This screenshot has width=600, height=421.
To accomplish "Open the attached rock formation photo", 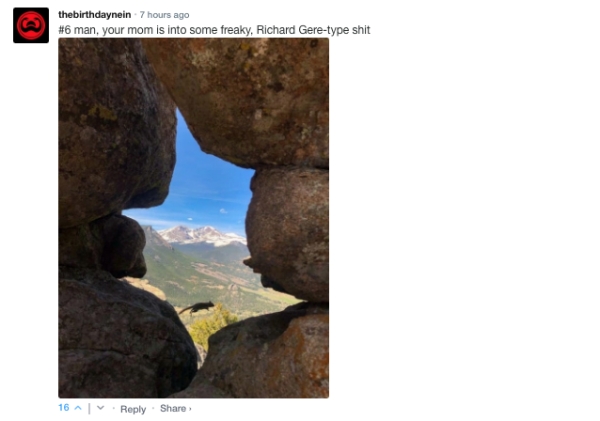I will point(194,218).
